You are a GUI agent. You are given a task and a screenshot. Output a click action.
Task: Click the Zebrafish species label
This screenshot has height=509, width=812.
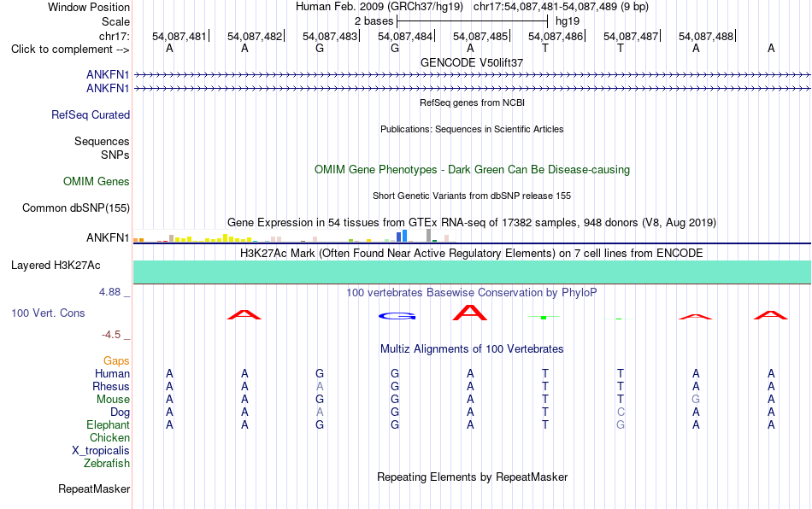[107, 463]
